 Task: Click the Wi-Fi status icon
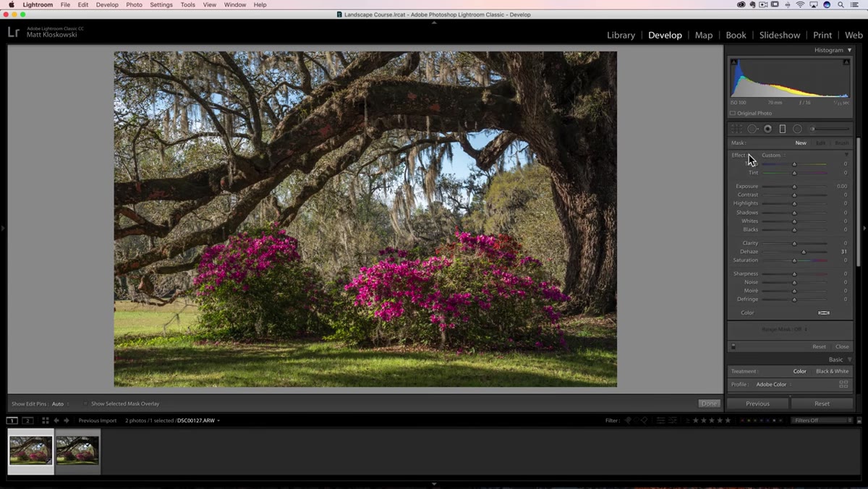800,4
